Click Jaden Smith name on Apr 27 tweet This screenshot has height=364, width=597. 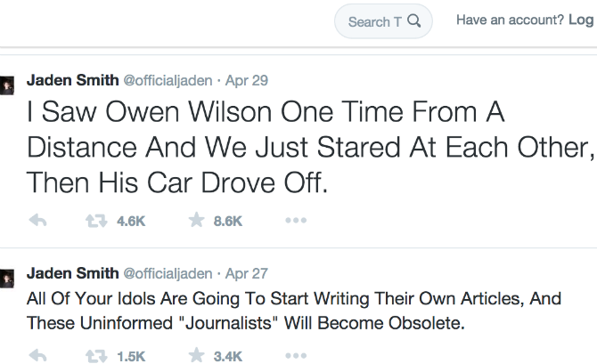click(x=73, y=273)
